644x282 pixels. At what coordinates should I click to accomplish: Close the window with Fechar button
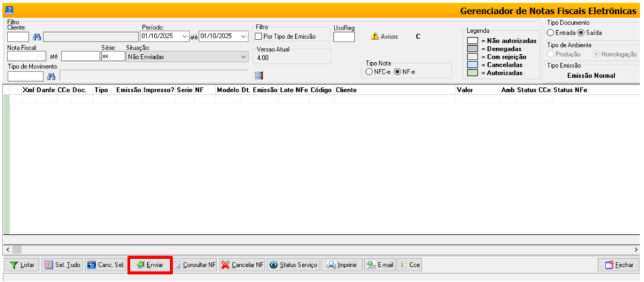pos(619,265)
